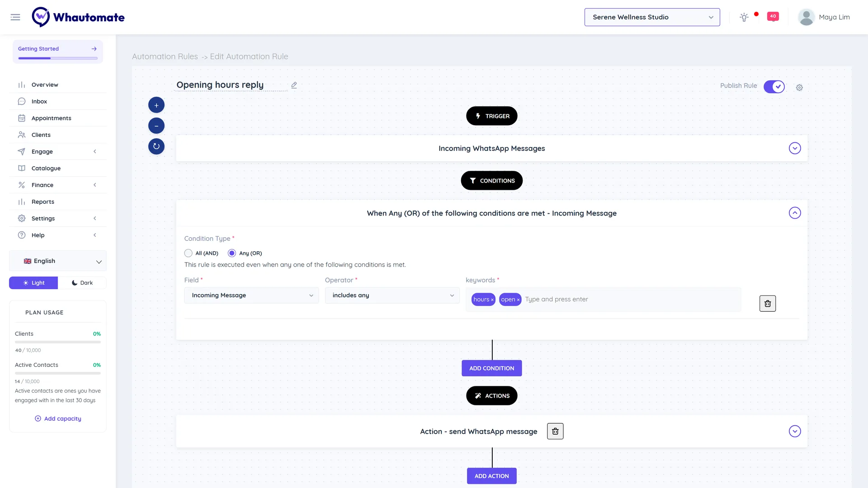Reset canvas view with refresh icon
This screenshot has height=488, width=868.
coord(156,146)
